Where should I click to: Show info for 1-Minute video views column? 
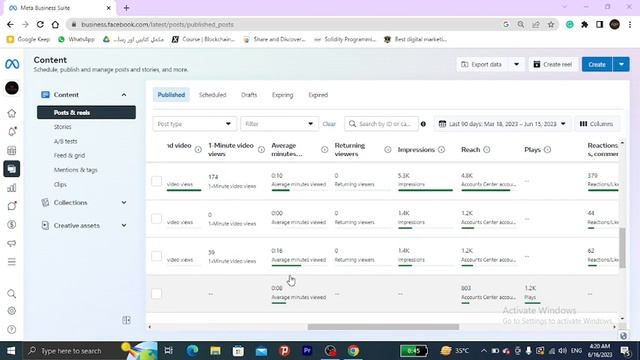click(x=261, y=150)
